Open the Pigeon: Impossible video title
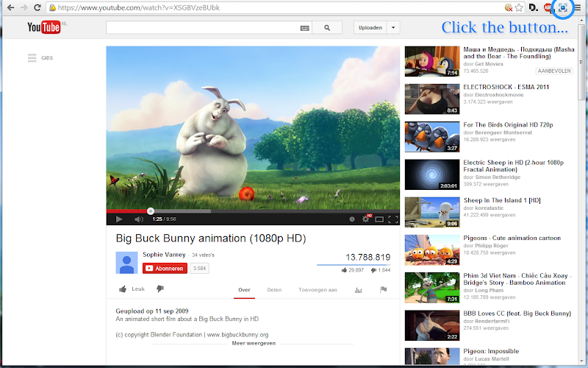Viewport: 588px width, 368px height. 491,352
